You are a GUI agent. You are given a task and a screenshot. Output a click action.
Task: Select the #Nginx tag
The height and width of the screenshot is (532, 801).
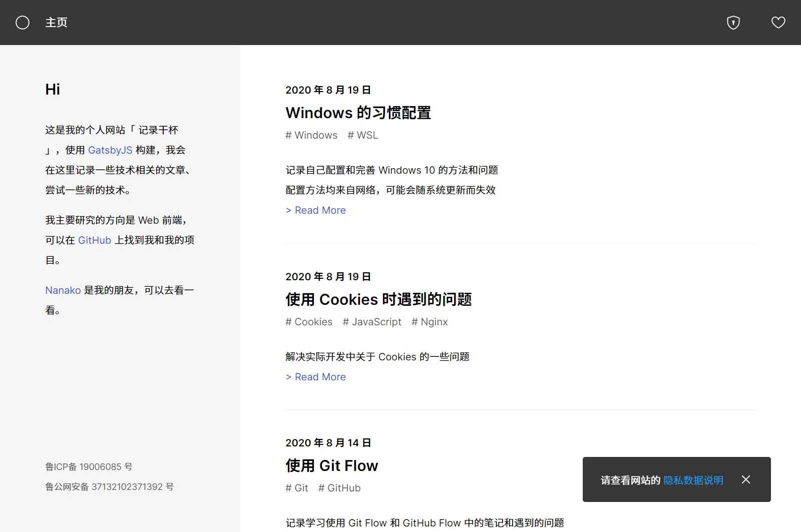click(430, 322)
